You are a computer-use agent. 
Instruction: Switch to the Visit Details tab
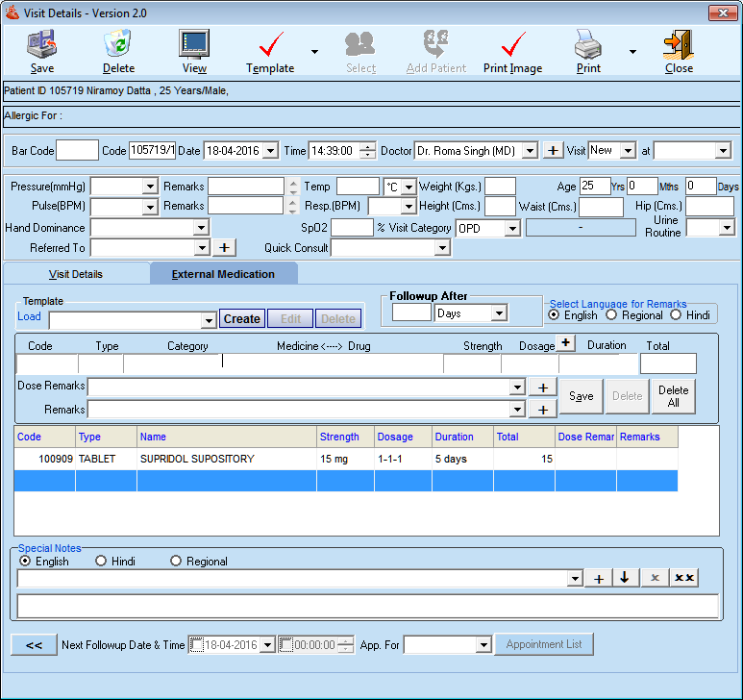pos(76,274)
